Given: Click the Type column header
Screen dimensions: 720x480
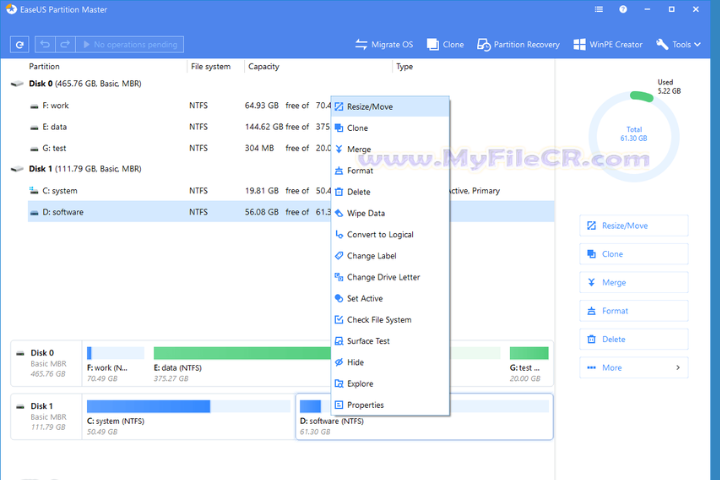Looking at the screenshot, I should 405,67.
